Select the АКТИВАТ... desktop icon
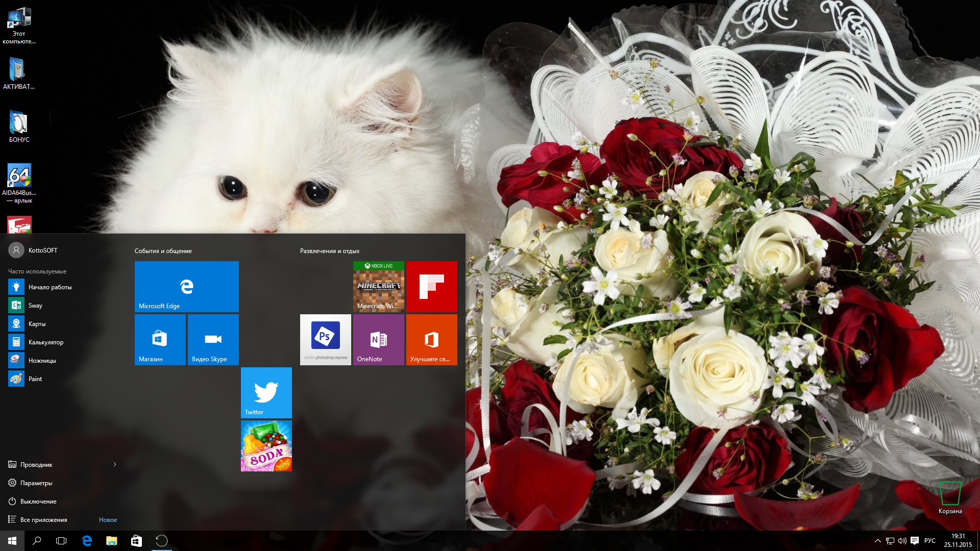980x551 pixels. (x=19, y=73)
